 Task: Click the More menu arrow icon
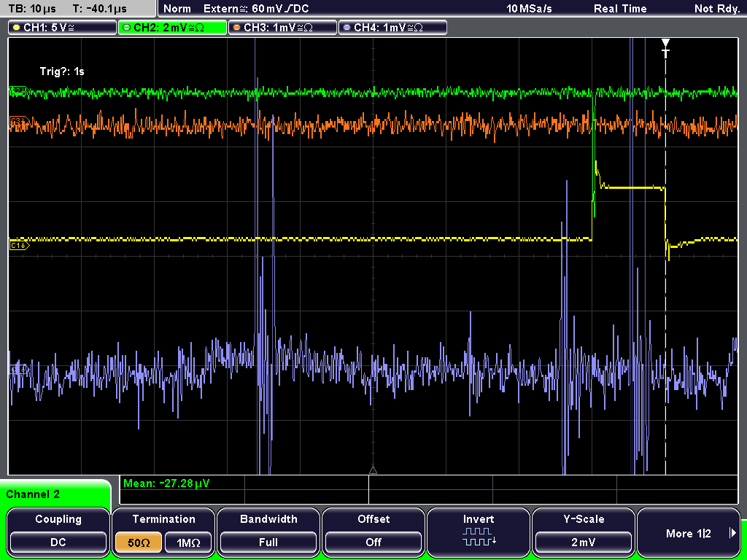(732, 533)
